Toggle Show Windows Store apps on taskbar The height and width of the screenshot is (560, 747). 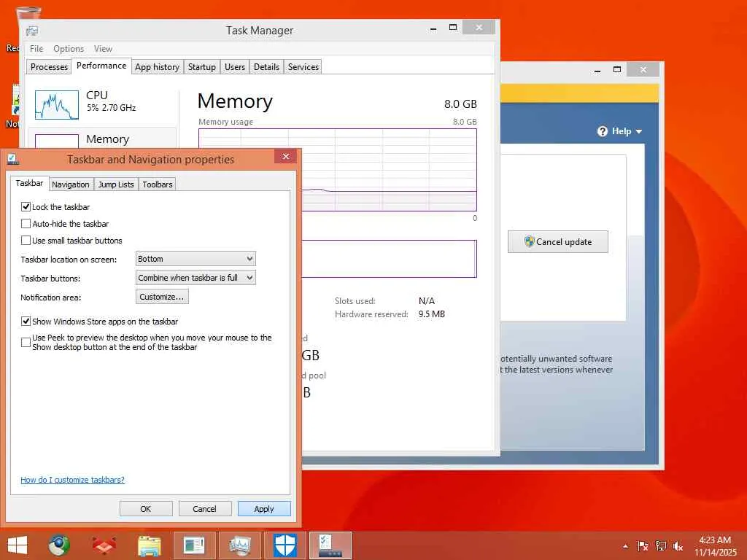coord(26,321)
